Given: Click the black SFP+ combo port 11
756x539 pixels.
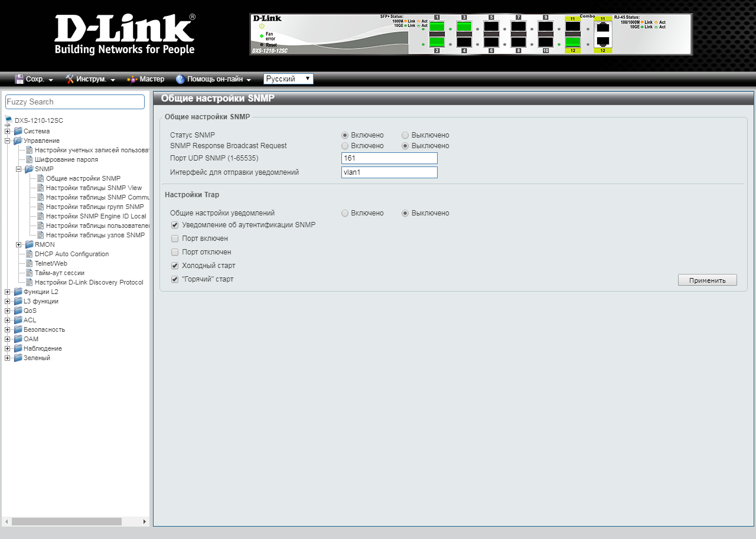Looking at the screenshot, I should click(x=573, y=27).
